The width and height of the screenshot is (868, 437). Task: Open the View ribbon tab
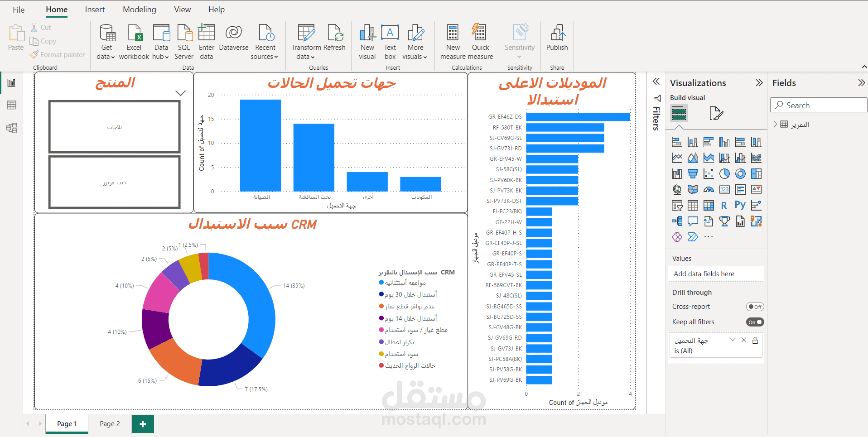(x=182, y=10)
